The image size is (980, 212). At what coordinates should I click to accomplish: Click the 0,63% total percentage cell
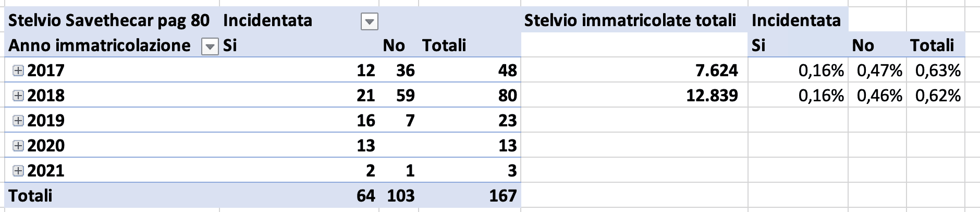pyautogui.click(x=937, y=70)
